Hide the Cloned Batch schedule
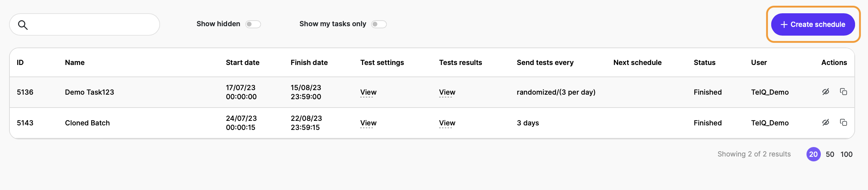 pos(825,123)
